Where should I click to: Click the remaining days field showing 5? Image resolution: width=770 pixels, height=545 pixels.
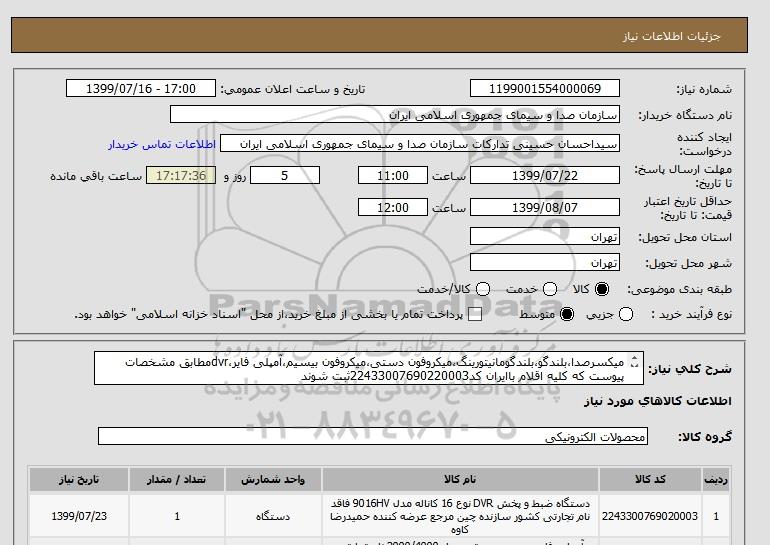tap(285, 175)
